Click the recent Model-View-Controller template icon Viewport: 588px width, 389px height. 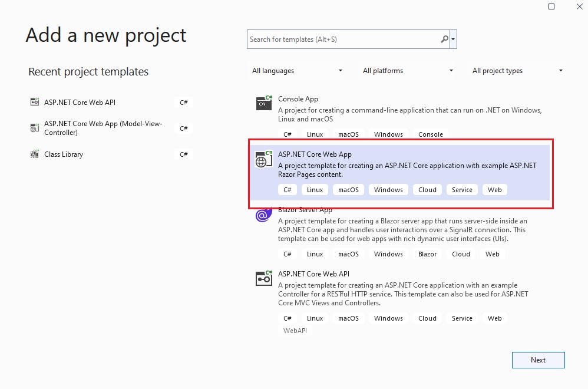tap(35, 128)
